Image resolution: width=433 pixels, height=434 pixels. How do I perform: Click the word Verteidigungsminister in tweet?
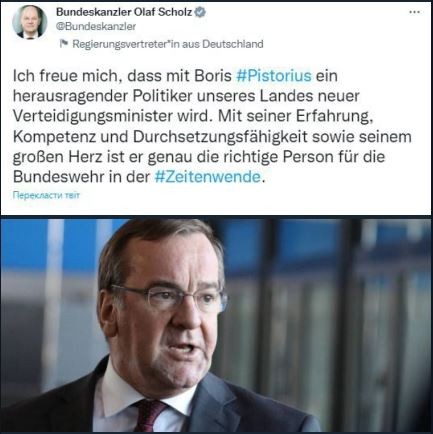(x=91, y=116)
